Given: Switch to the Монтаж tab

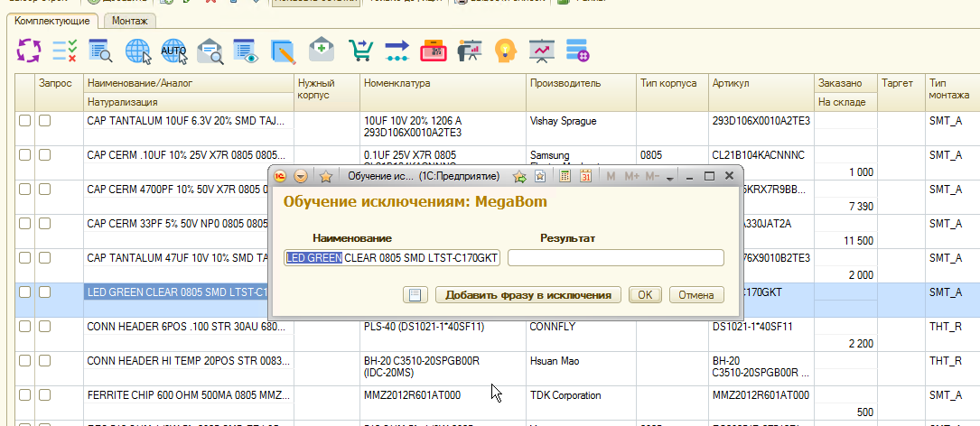Looking at the screenshot, I should 130,20.
